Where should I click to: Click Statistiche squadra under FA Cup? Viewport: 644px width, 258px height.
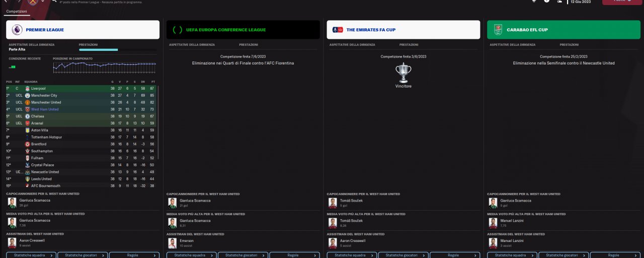[352, 255]
